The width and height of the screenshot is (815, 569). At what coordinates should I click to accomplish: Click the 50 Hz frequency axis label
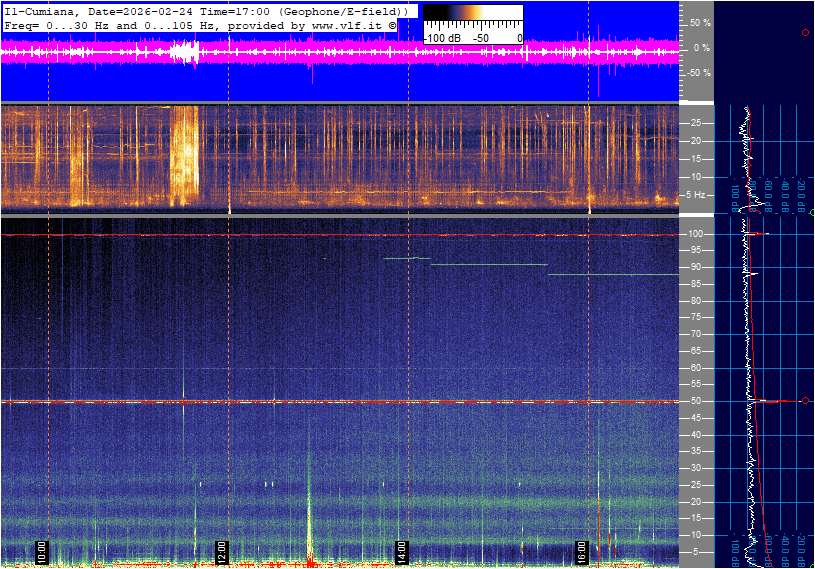point(696,401)
